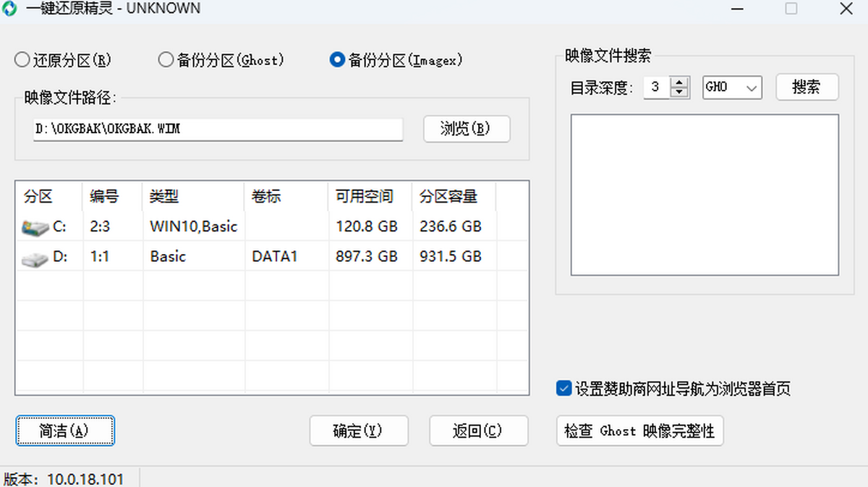The image size is (868, 487).
Task: Decrease 目录深度 with the down arrow
Action: [x=678, y=92]
